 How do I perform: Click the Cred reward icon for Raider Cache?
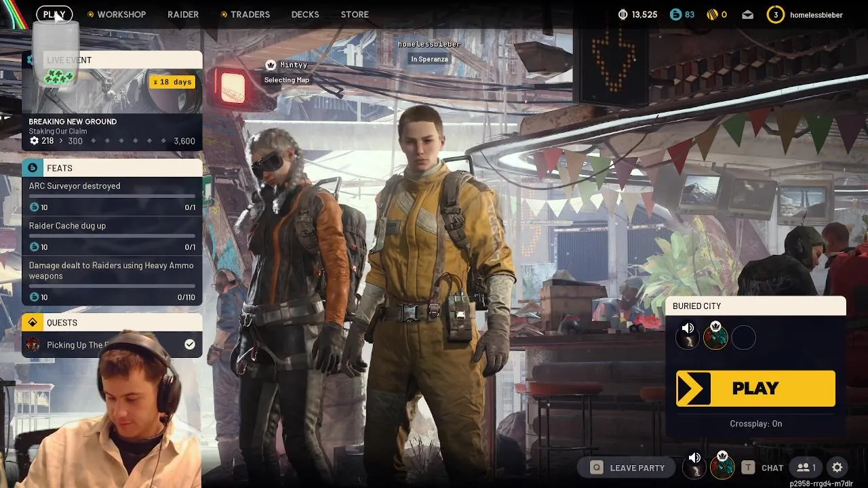34,247
